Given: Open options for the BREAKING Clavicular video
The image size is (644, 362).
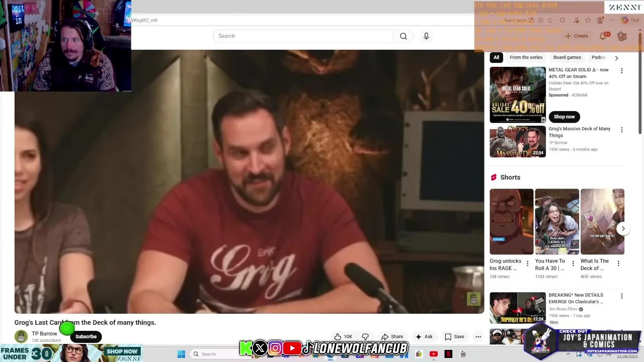Looking at the screenshot, I should coord(621,296).
